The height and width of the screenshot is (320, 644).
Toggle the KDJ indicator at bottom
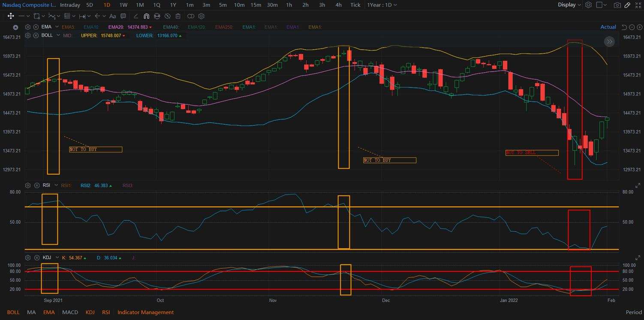pos(90,312)
